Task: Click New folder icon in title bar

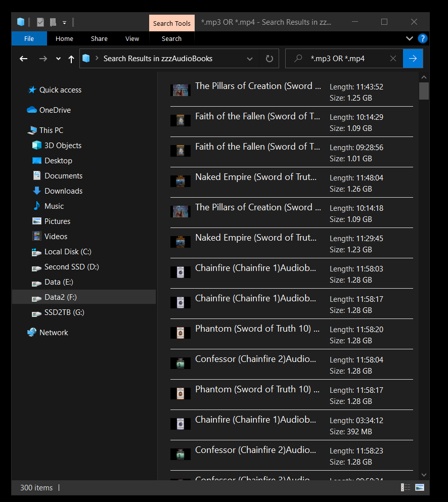Action: click(53, 22)
